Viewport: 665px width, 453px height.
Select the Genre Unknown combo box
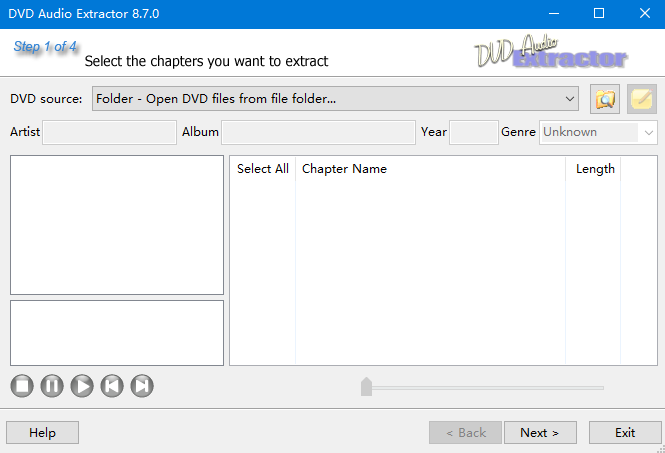click(x=598, y=132)
